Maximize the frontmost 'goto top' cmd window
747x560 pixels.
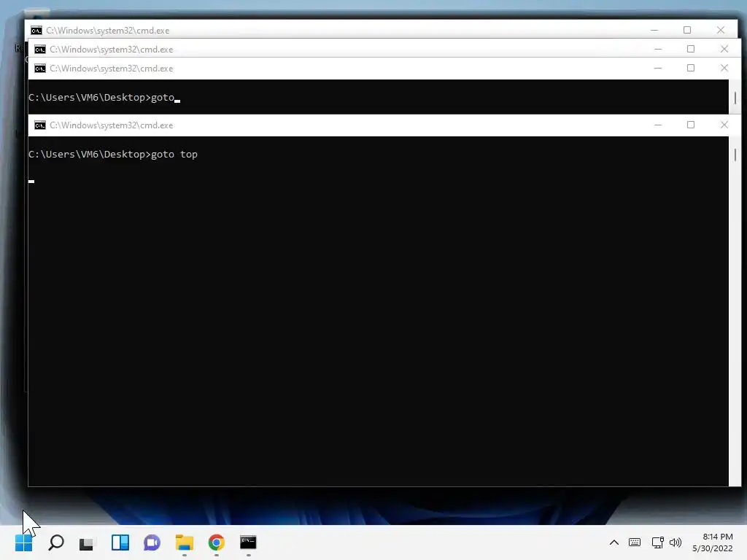tap(691, 125)
